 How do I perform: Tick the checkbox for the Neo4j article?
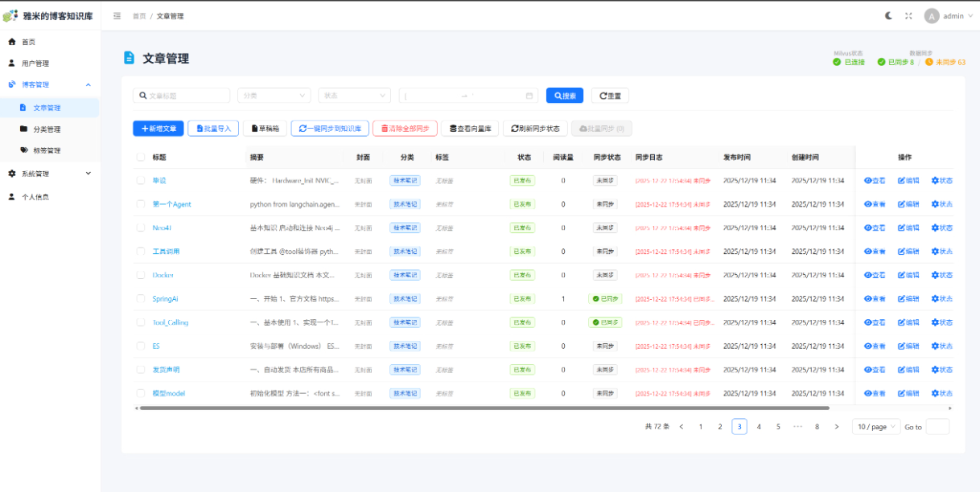click(141, 228)
